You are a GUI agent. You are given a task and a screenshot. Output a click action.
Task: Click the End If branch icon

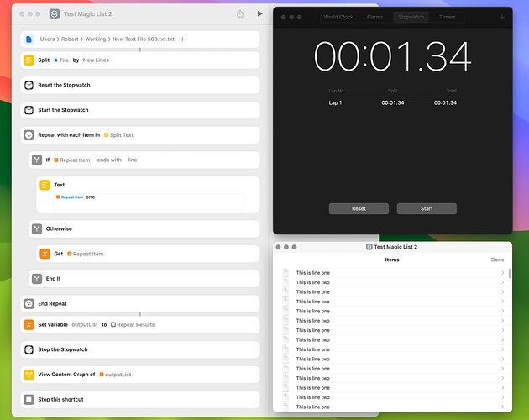coord(37,279)
